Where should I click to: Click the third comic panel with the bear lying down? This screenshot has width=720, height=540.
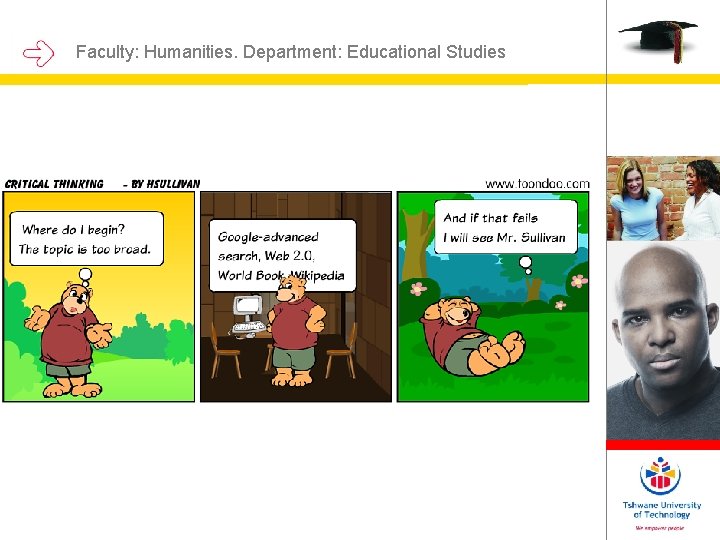coord(493,297)
